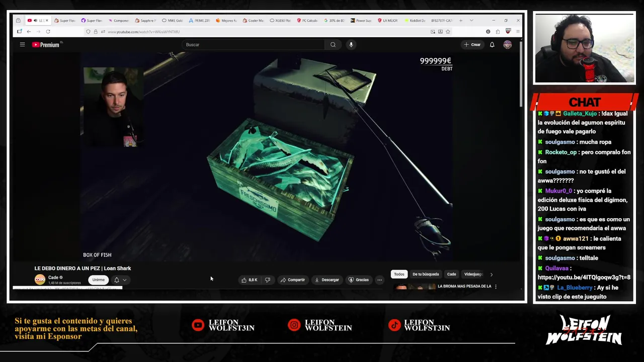Open the Cade channel name link
The width and height of the screenshot is (644, 362).
[x=53, y=278]
